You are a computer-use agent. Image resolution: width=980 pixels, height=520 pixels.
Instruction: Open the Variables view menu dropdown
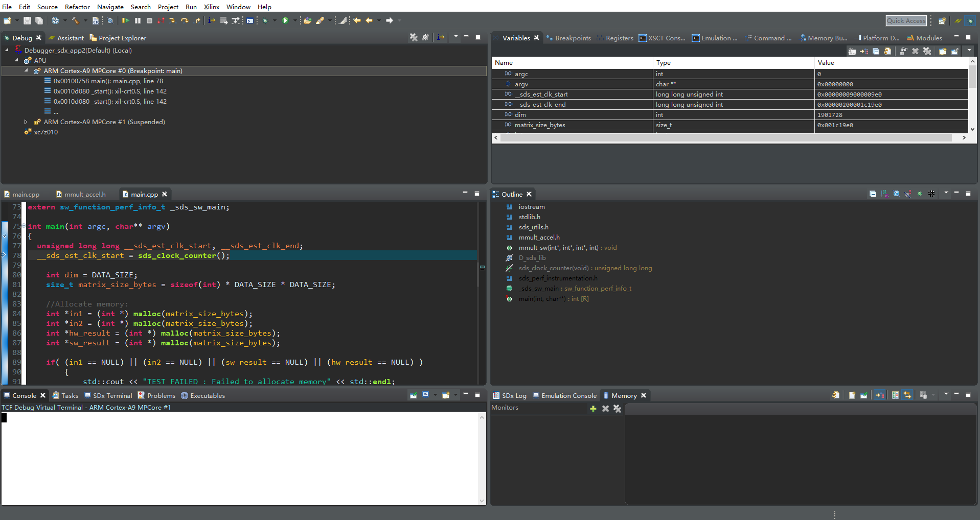pos(969,51)
